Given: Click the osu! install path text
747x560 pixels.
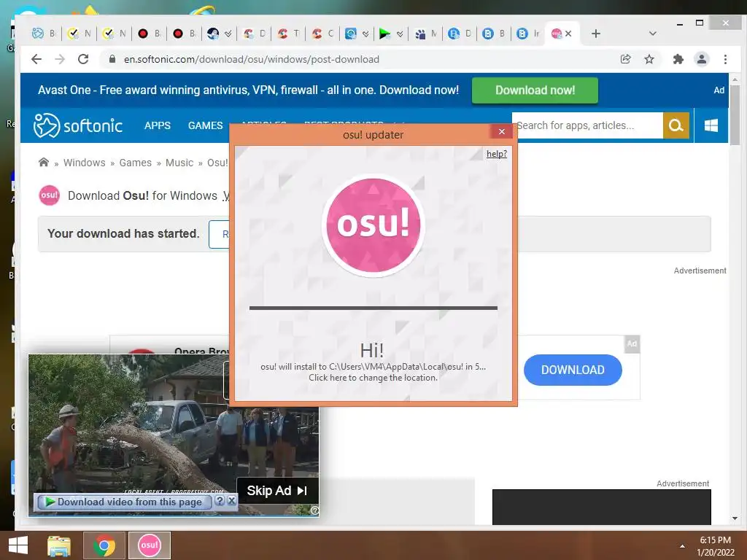Looking at the screenshot, I should pyautogui.click(x=373, y=367).
